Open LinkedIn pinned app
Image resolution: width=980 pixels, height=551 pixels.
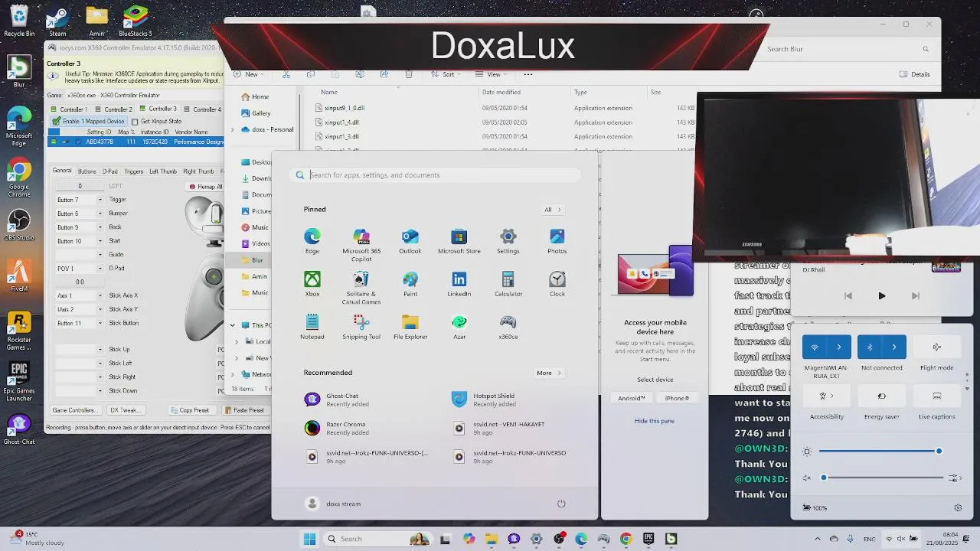459,284
